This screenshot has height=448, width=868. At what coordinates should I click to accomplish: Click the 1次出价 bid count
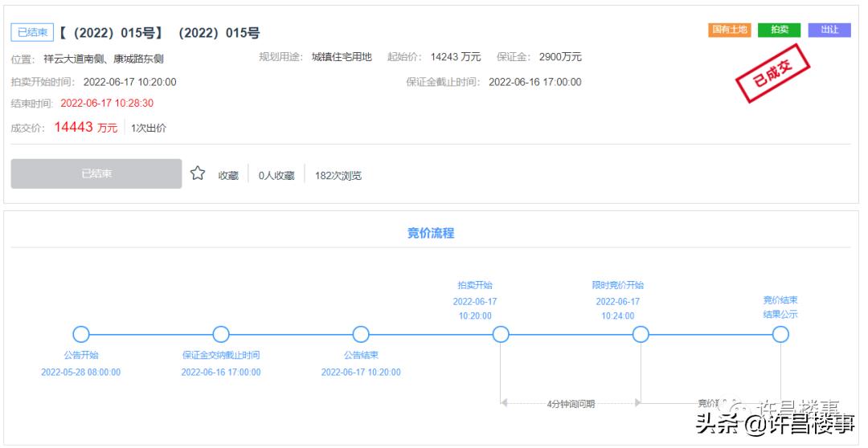tap(149, 128)
